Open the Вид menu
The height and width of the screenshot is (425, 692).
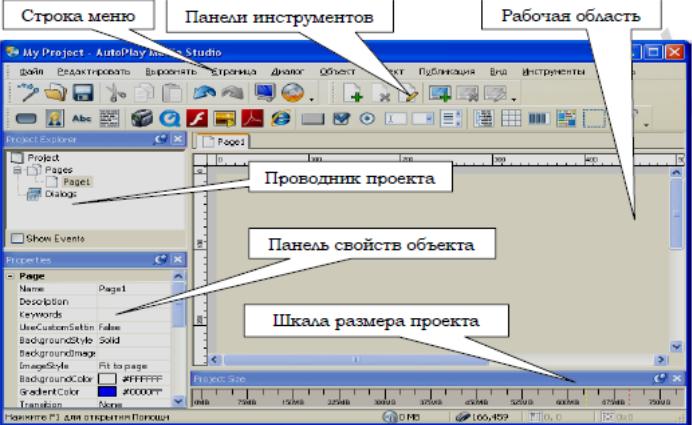pos(498,71)
